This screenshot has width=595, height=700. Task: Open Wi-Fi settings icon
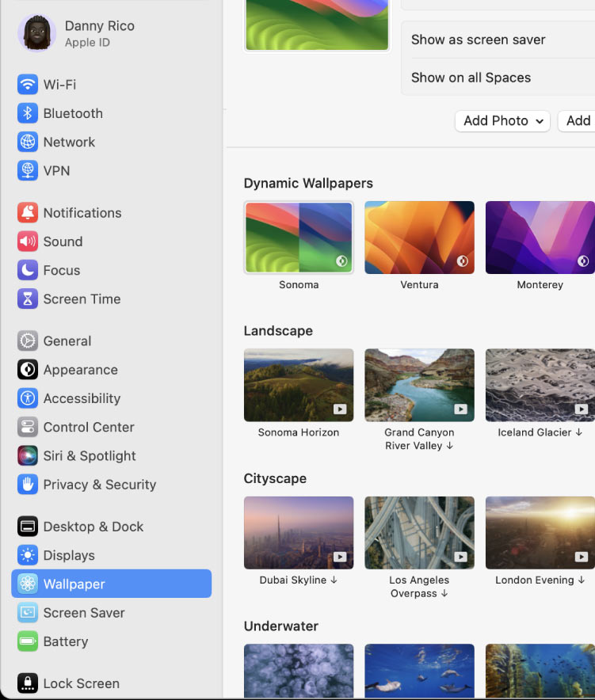coord(28,85)
